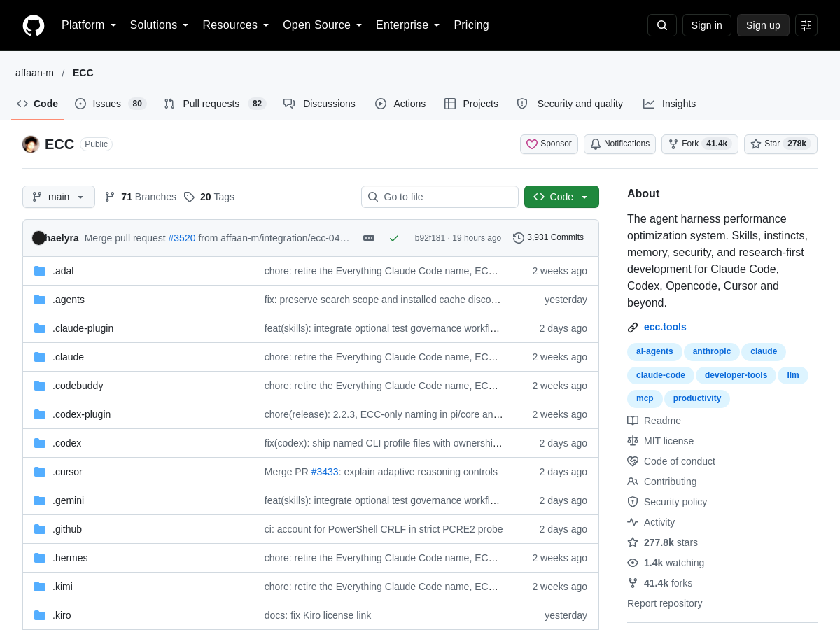
Task: Select the anthropic topic tag
Action: coord(712,351)
